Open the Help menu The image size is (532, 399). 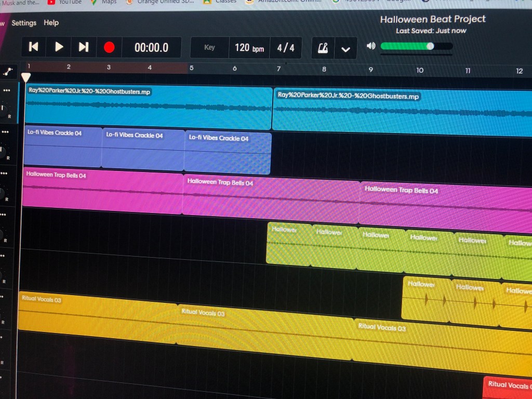51,23
